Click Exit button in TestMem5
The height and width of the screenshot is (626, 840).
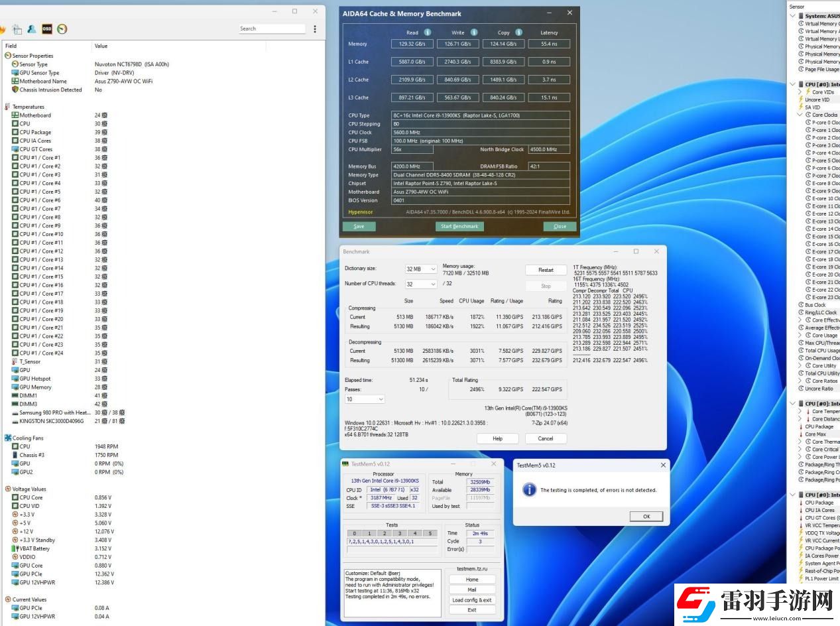[472, 610]
